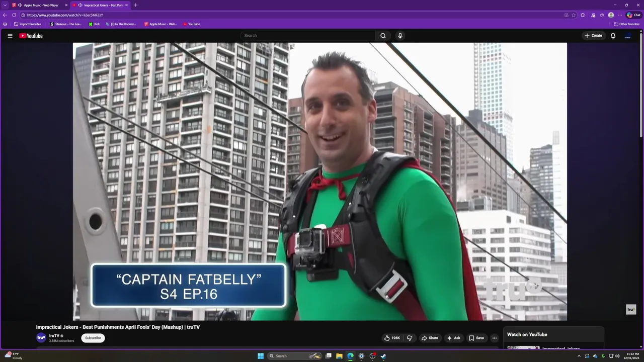Open Import favorites bookmark
644x362 pixels.
pos(28,24)
